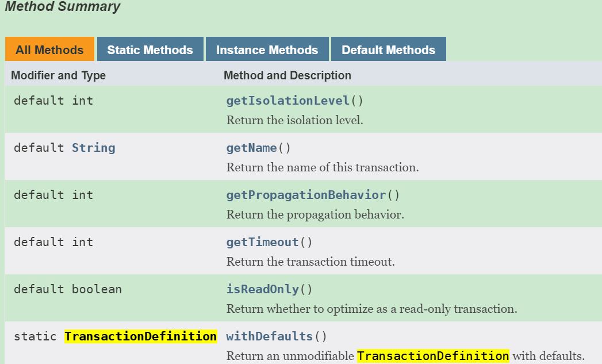Show the Default Methods tab
602x364 pixels.
389,49
